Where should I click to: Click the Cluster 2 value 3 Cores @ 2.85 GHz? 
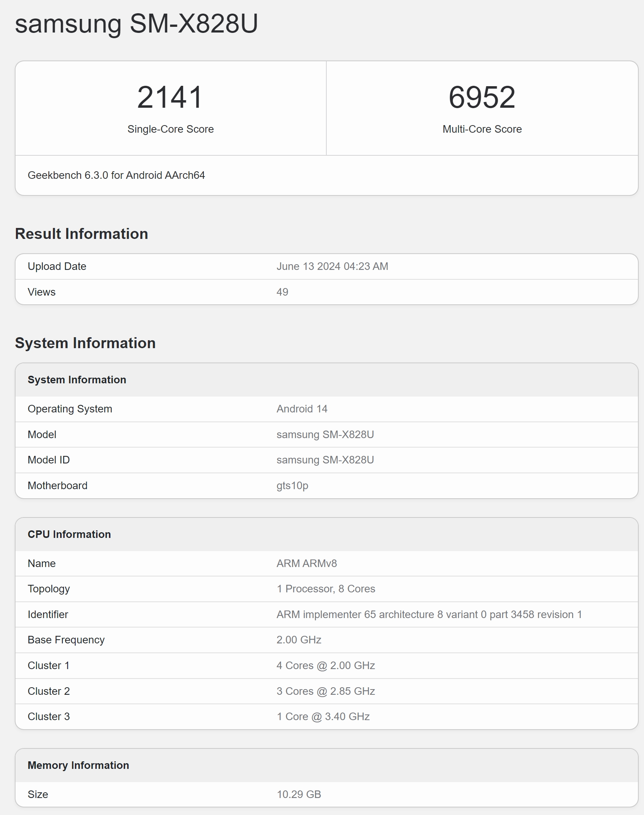[x=326, y=691]
